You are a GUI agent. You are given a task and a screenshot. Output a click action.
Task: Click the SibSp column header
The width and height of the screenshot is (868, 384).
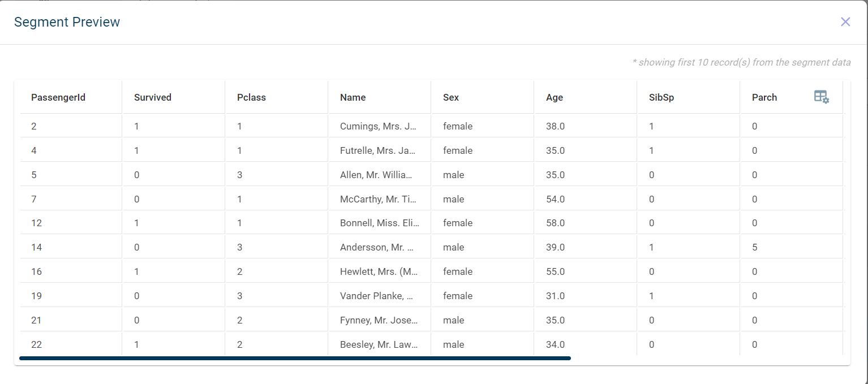click(x=661, y=97)
